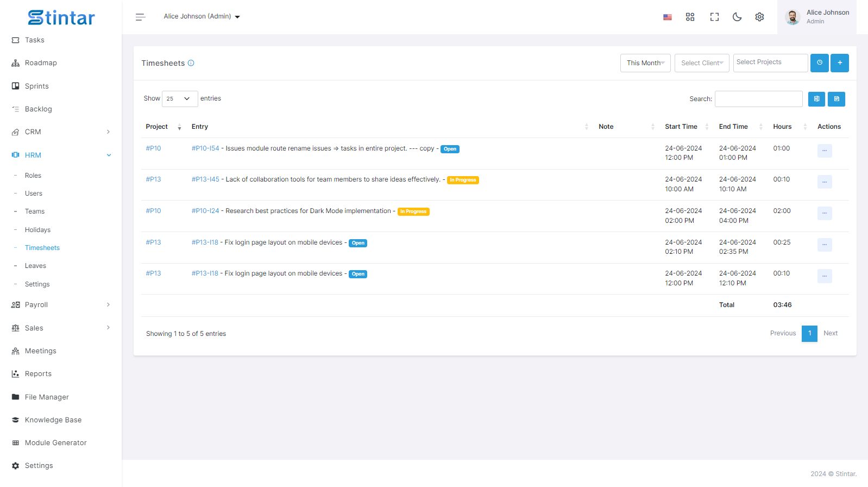This screenshot has width=868, height=487.
Task: Open the Alice Johnson (Admin) user switcher
Action: click(202, 17)
